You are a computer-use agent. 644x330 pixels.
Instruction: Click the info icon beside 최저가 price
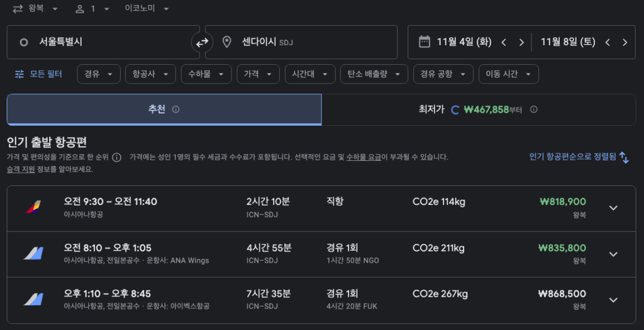[x=533, y=109]
